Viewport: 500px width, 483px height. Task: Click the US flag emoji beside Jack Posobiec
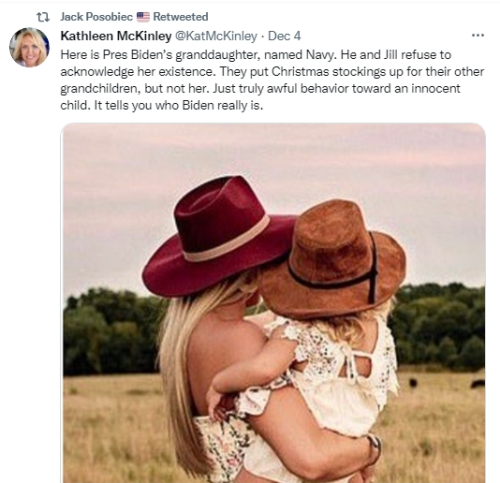pyautogui.click(x=143, y=17)
